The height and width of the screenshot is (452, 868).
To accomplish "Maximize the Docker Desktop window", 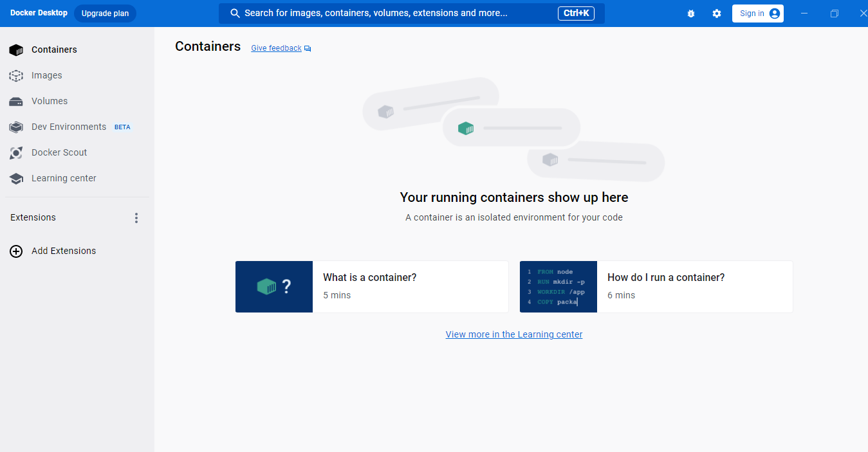I will [835, 14].
